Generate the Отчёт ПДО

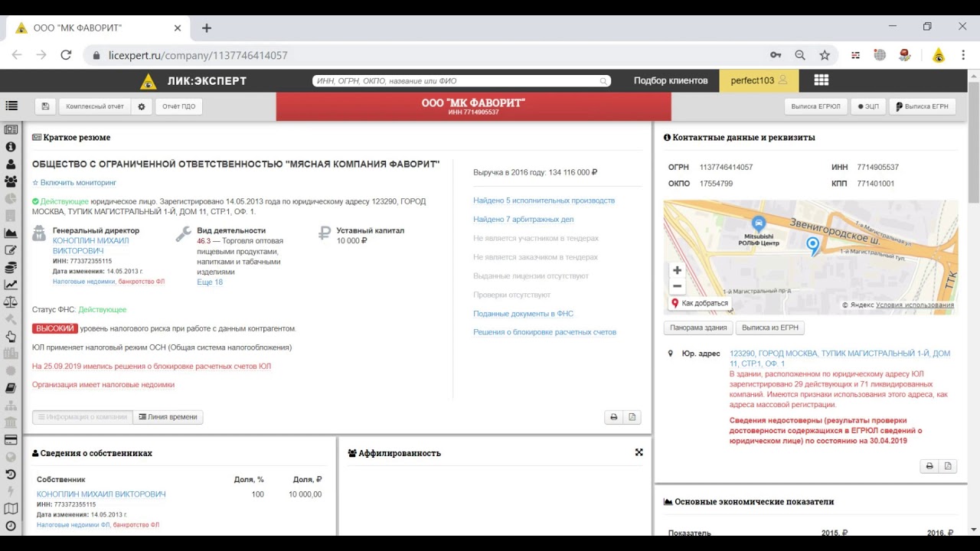tap(179, 106)
